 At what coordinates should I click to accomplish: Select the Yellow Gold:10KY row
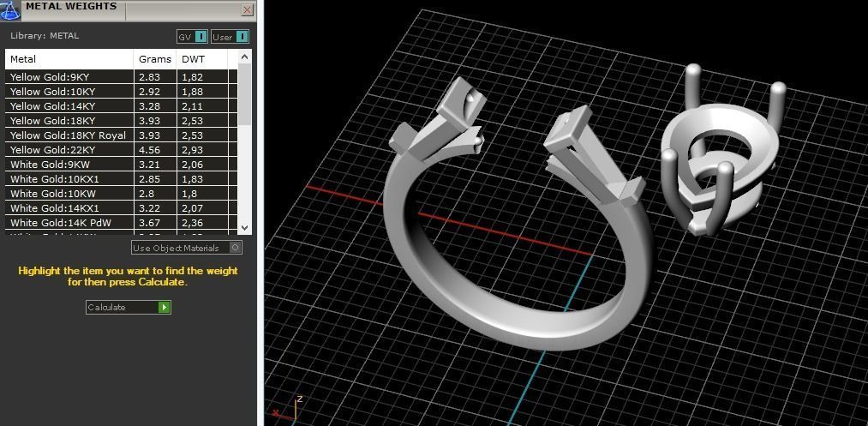tap(122, 92)
